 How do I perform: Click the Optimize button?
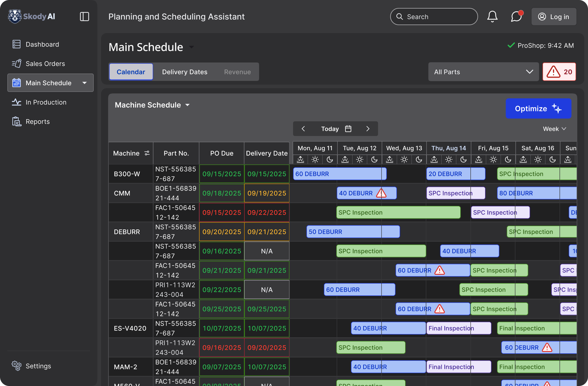click(538, 108)
